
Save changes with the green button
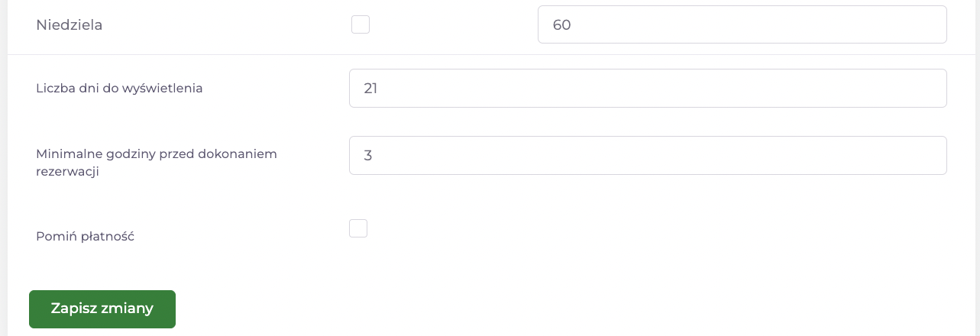(x=102, y=309)
